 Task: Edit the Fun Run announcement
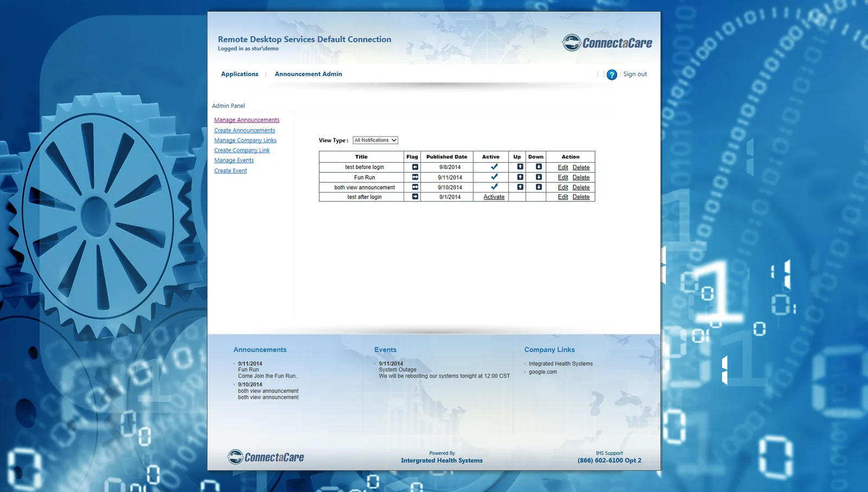[563, 177]
